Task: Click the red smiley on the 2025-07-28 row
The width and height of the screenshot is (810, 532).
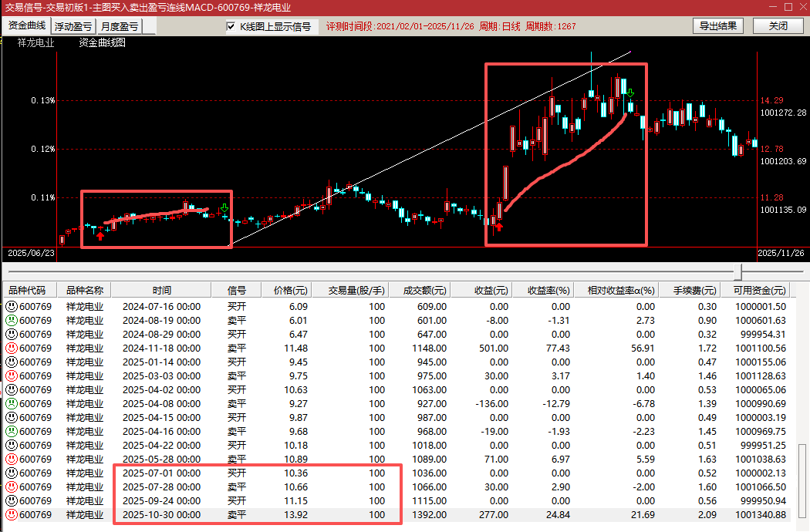Action: (x=12, y=487)
